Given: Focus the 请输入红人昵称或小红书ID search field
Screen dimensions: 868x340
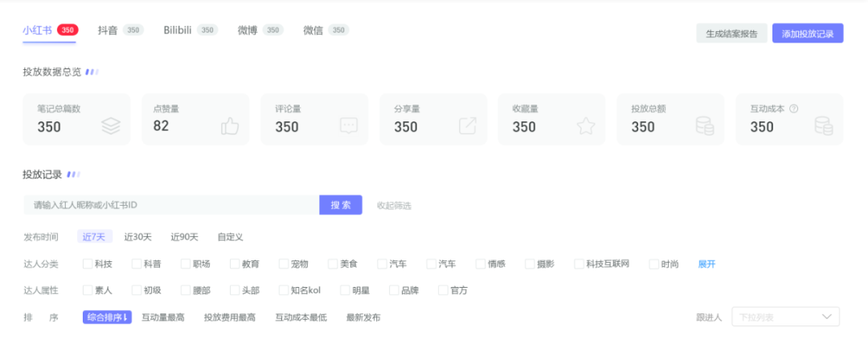Looking at the screenshot, I should (172, 205).
